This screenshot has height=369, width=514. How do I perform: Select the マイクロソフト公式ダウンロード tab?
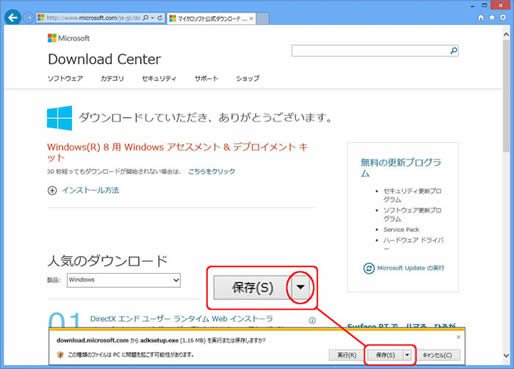pos(211,19)
